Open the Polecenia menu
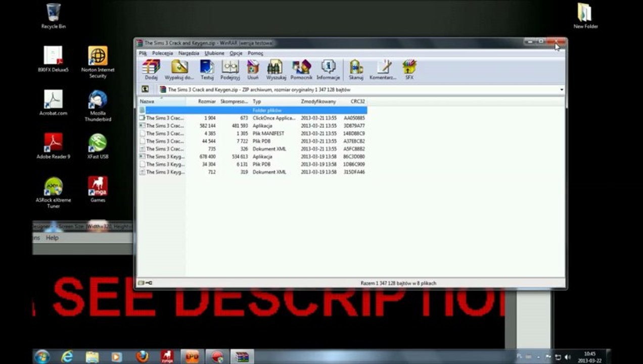The image size is (643, 364). pos(162,53)
